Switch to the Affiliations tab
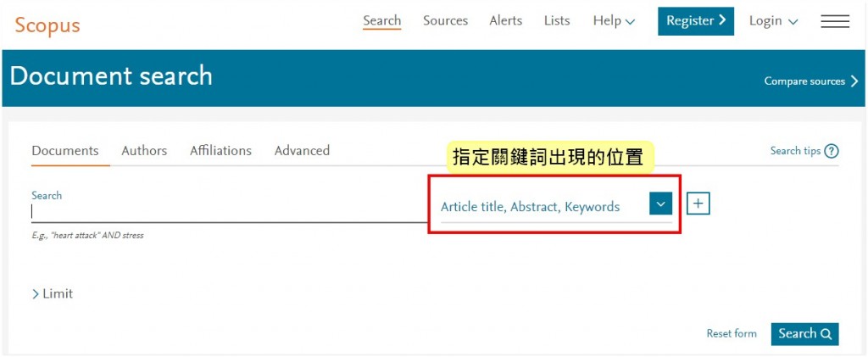The height and width of the screenshot is (357, 868). coord(220,151)
